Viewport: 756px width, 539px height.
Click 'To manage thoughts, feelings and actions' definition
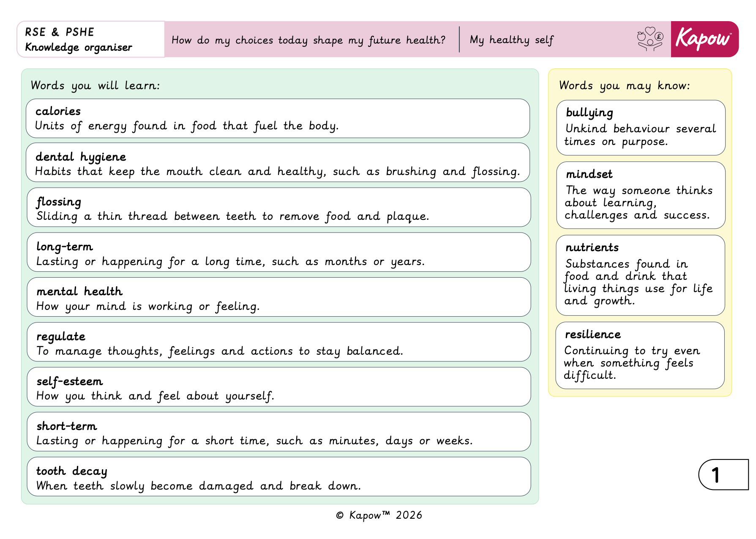click(220, 351)
